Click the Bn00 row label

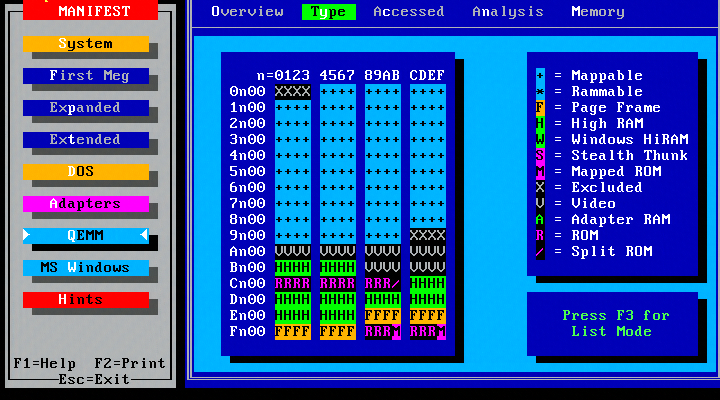tap(248, 268)
